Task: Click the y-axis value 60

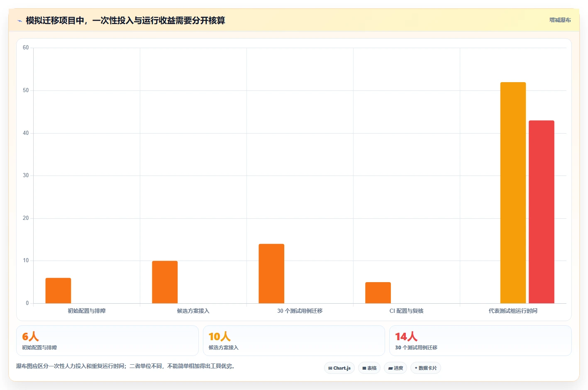Action: [26, 48]
